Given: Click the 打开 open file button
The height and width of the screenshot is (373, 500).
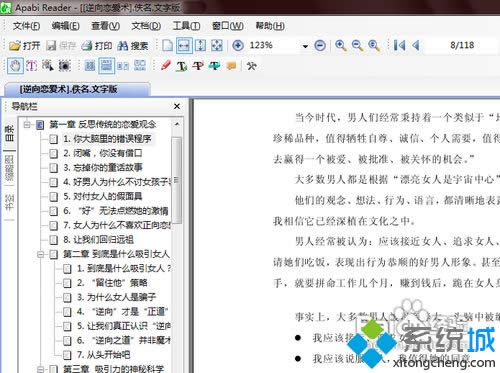Looking at the screenshot, I should [x=24, y=46].
